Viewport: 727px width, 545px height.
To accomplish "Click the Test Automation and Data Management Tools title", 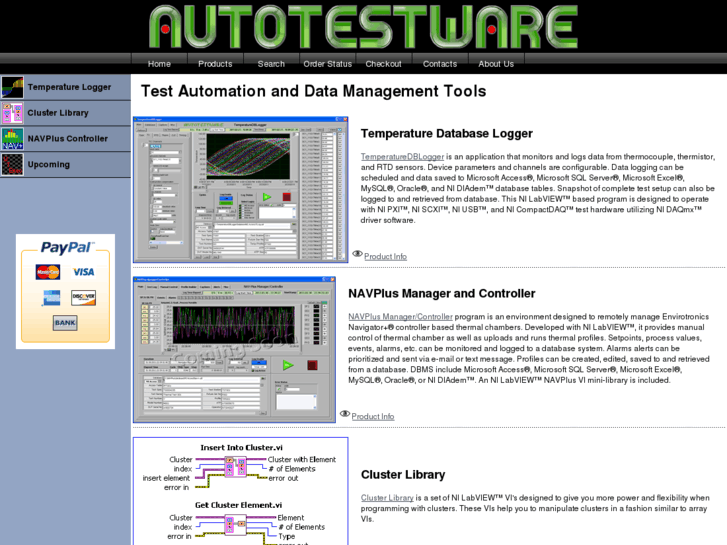I will [313, 91].
